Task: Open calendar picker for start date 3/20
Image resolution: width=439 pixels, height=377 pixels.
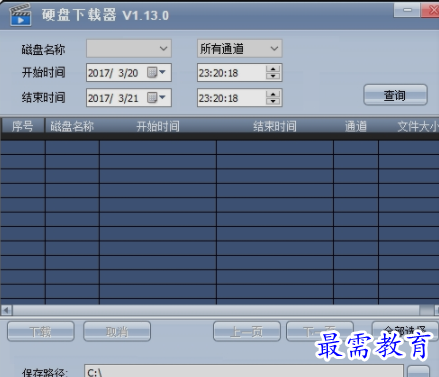Action: click(x=156, y=72)
